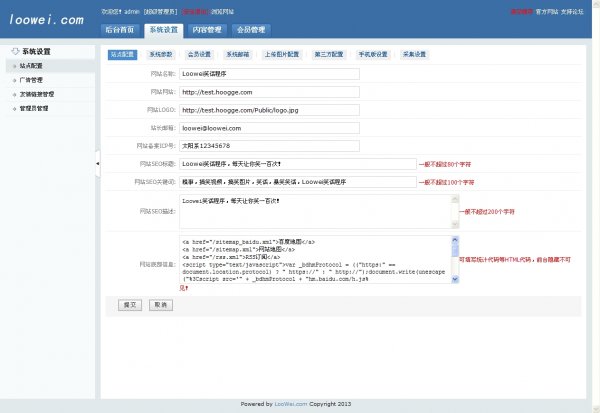Click the 80-character limit hint text
This screenshot has width=600, height=413.
(x=445, y=164)
